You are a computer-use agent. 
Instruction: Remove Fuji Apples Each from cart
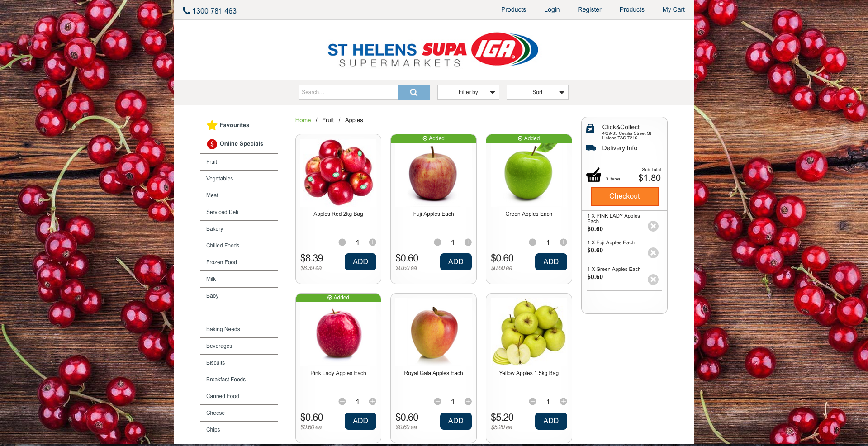coord(653,253)
